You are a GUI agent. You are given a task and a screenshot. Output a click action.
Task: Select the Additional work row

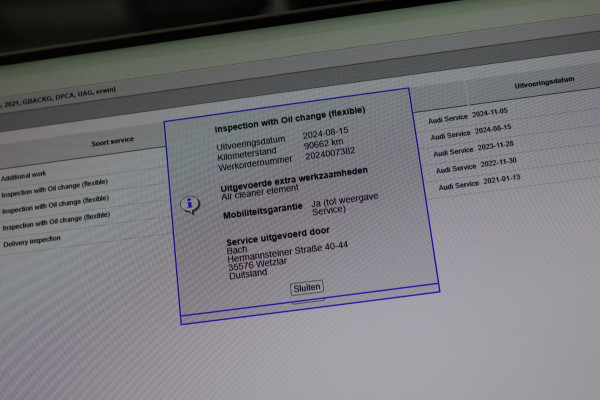pos(24,176)
